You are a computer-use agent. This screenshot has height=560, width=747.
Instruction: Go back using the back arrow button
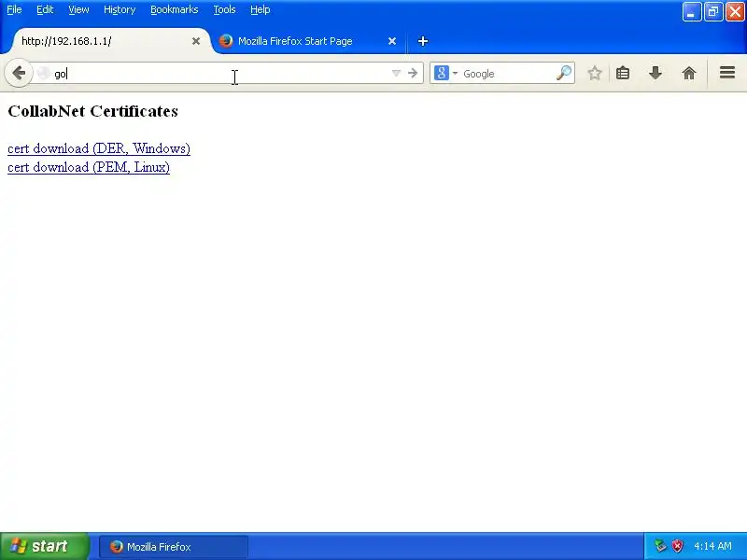pyautogui.click(x=19, y=74)
